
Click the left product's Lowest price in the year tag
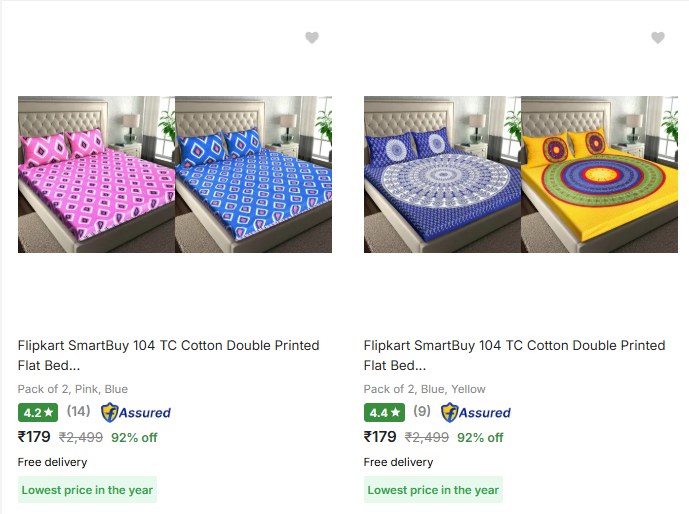point(88,490)
